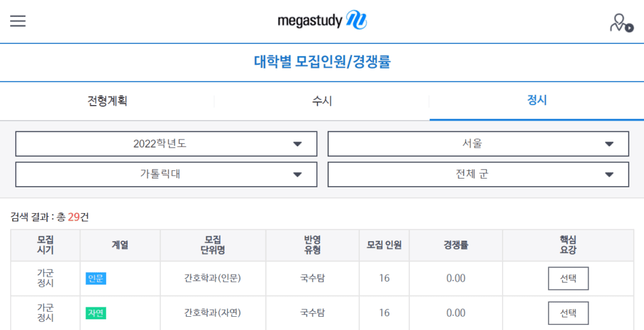The width and height of the screenshot is (644, 330).
Task: Switch to the 전형계획 tab
Action: coord(107,101)
